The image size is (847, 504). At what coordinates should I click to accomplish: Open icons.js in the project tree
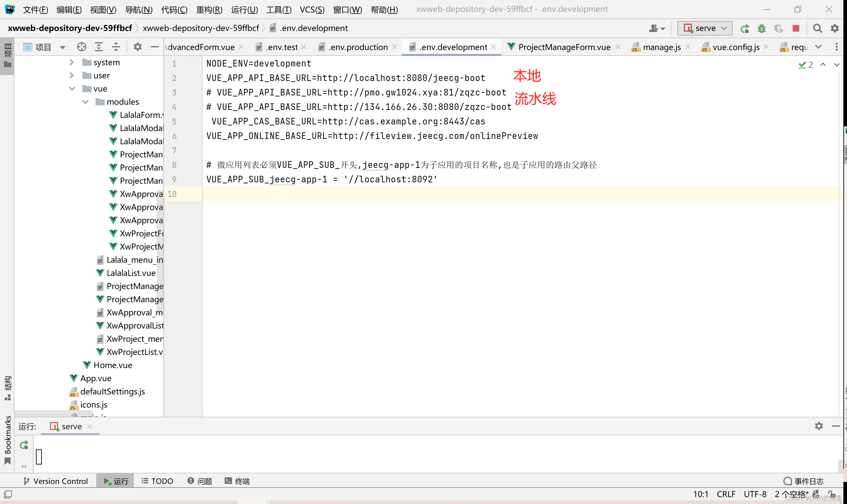[x=88, y=405]
